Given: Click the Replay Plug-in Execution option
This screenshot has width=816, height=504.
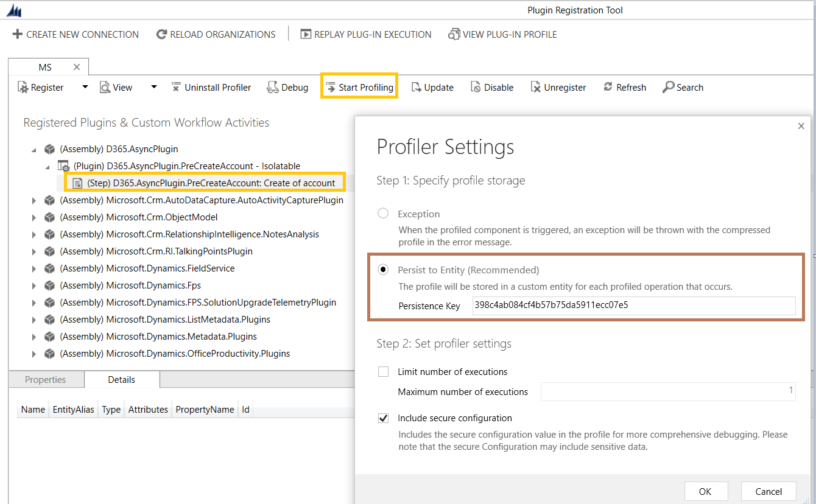Looking at the screenshot, I should (x=365, y=34).
